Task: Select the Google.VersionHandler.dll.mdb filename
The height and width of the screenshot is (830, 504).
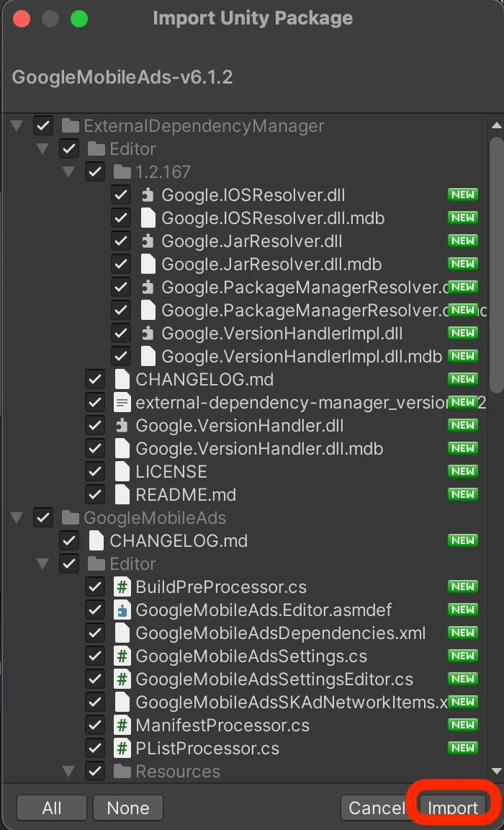Action: coord(259,449)
